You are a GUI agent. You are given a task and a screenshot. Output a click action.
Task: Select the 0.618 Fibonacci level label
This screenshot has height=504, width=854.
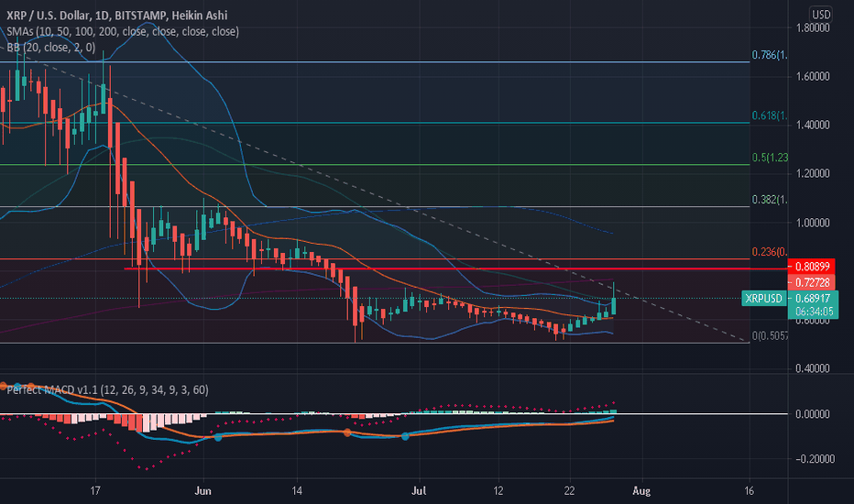point(770,115)
